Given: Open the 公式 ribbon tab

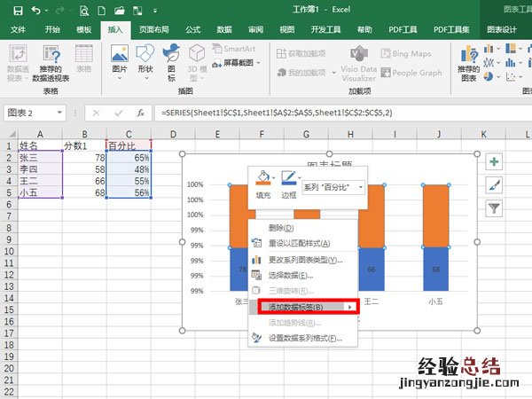Looking at the screenshot, I should click(192, 29).
